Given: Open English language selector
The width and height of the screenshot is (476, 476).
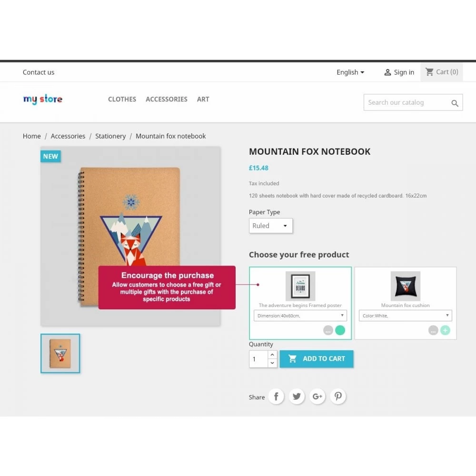Looking at the screenshot, I should tap(350, 72).
